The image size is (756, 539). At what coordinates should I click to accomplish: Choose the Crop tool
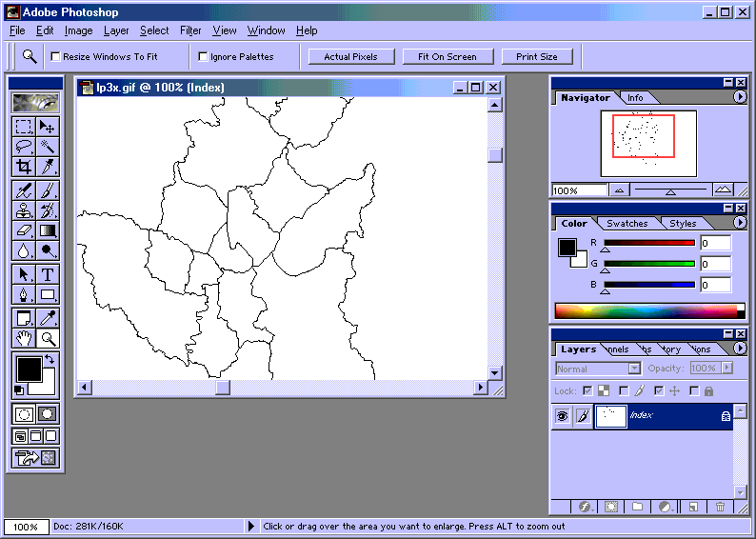point(24,167)
